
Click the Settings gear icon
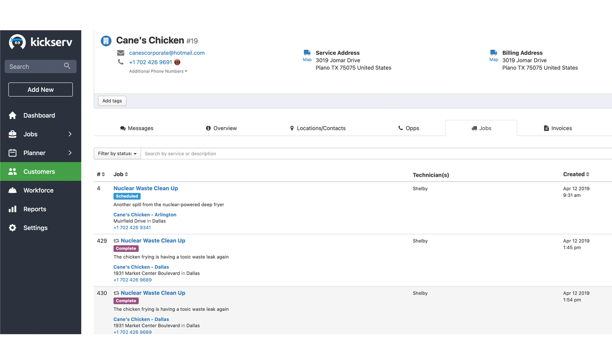coord(13,228)
